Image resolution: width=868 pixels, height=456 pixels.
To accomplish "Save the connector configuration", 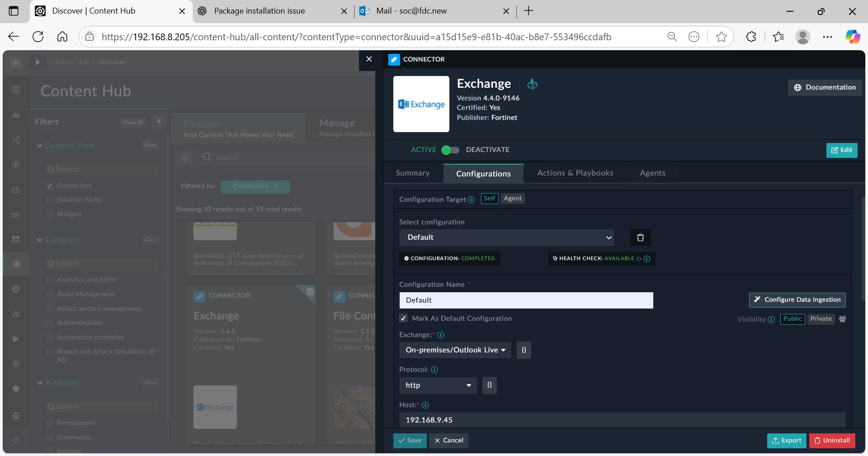I will (410, 441).
